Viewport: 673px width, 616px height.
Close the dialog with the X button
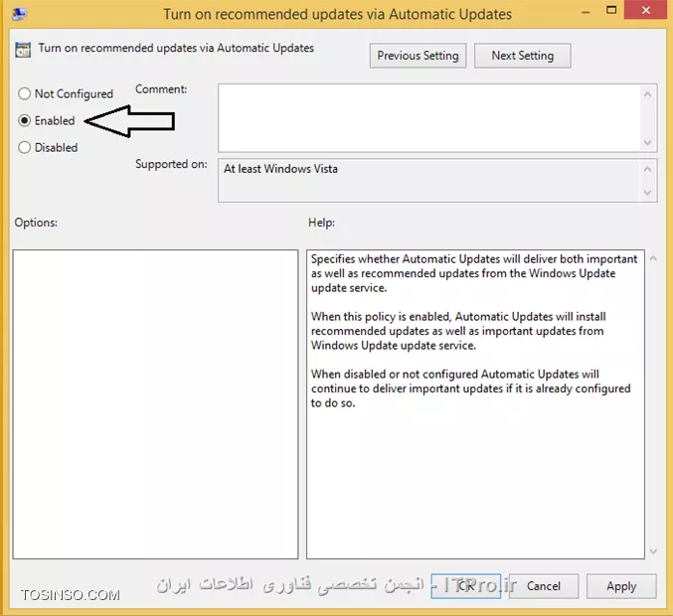click(x=645, y=10)
